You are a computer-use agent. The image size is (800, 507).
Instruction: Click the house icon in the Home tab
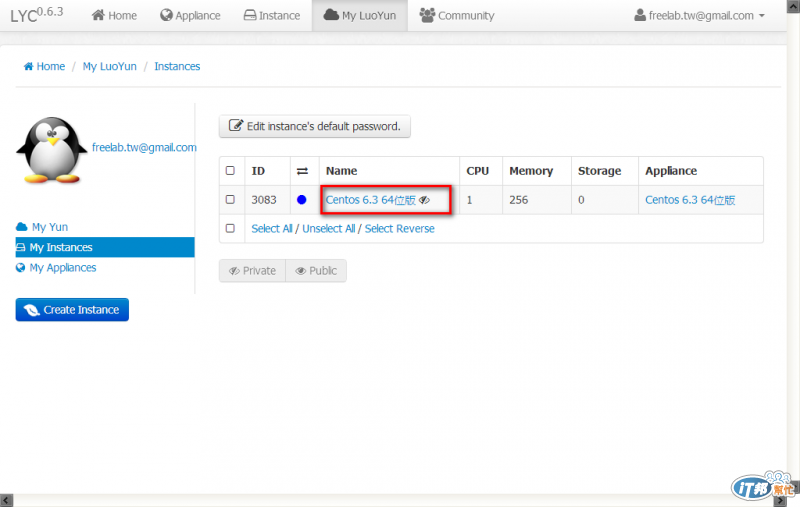coord(98,15)
